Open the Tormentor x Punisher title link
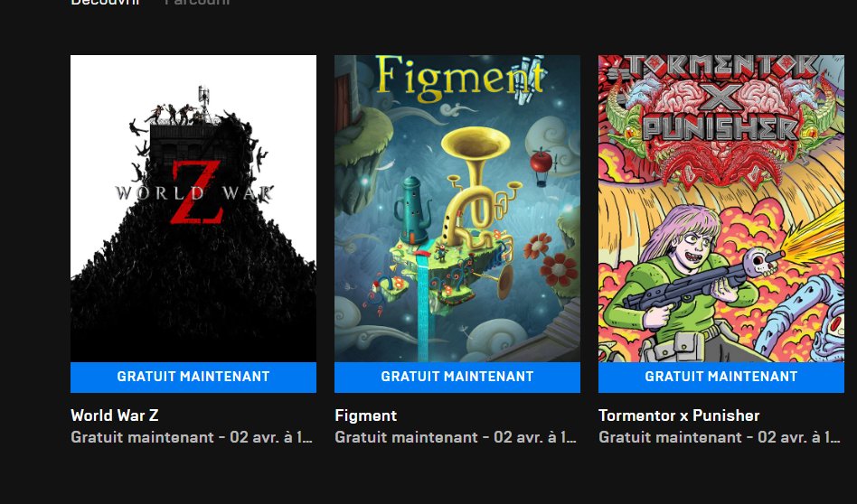Viewport: 857px width, 504px height. coord(679,415)
